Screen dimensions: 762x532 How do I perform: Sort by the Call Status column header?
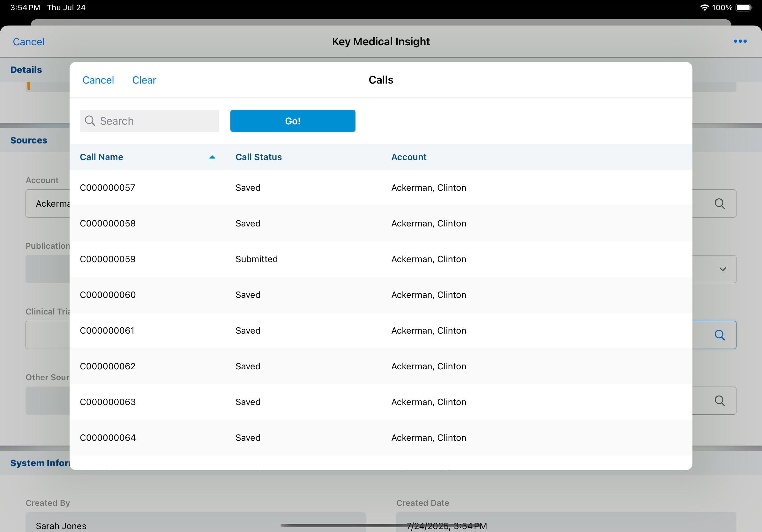pyautogui.click(x=258, y=157)
